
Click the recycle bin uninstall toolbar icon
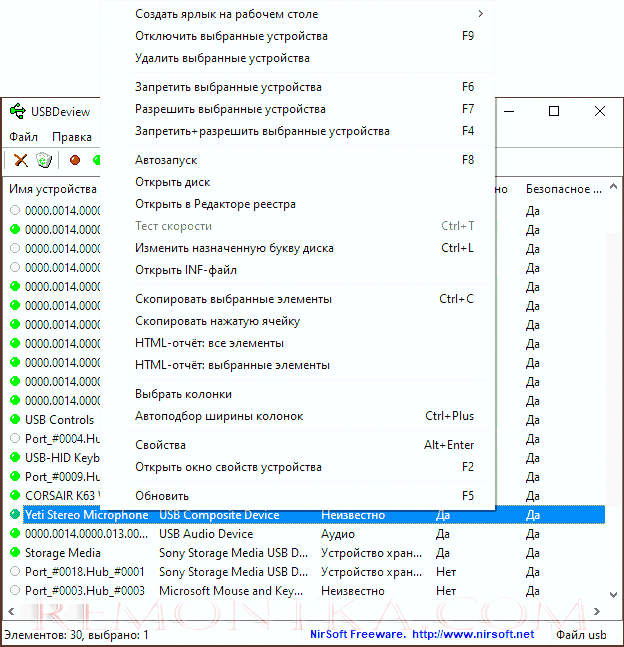(44, 160)
